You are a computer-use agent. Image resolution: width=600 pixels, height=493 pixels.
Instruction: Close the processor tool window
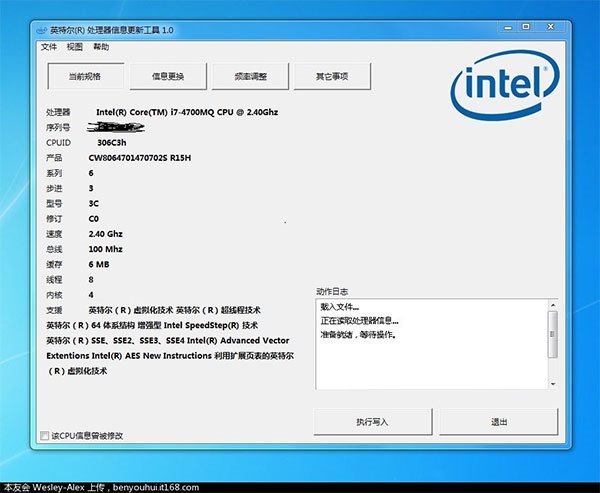(x=551, y=27)
